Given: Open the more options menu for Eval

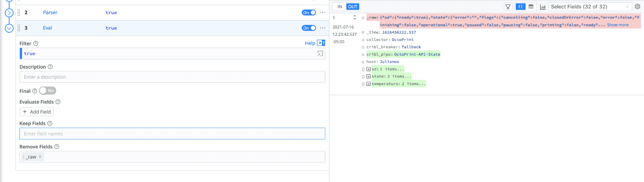Looking at the screenshot, I should click(322, 28).
